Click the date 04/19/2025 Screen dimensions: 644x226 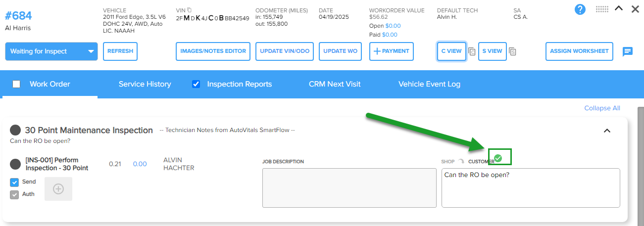click(334, 17)
